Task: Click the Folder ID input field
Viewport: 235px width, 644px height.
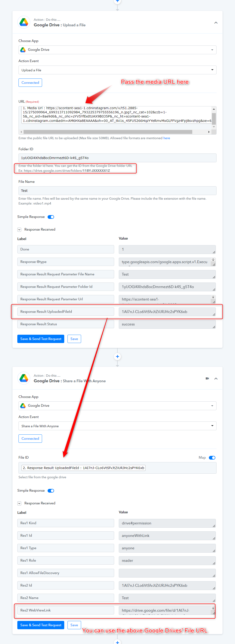Action: pos(117,158)
